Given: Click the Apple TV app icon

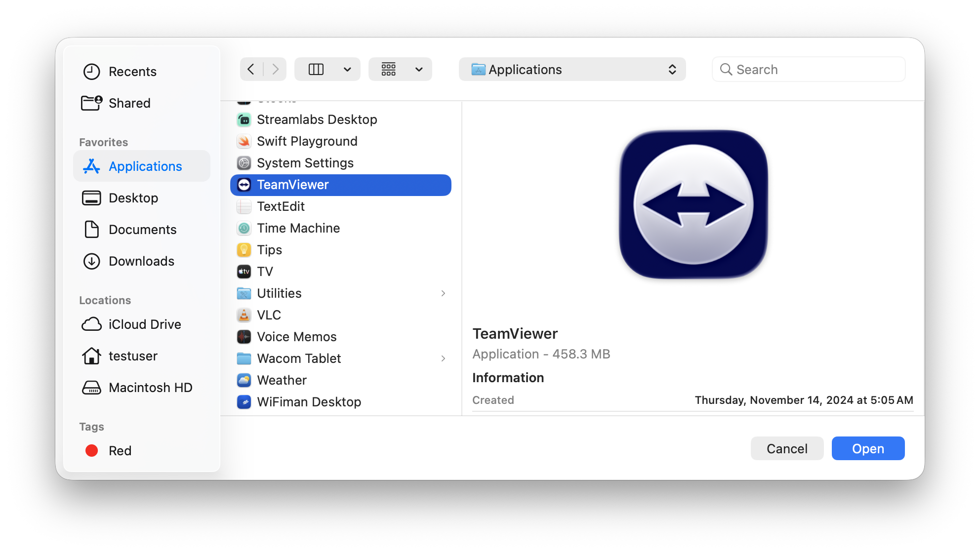Looking at the screenshot, I should [x=244, y=272].
